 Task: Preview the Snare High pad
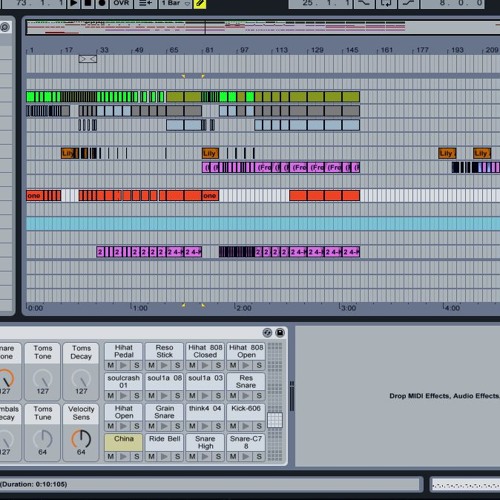(205, 456)
